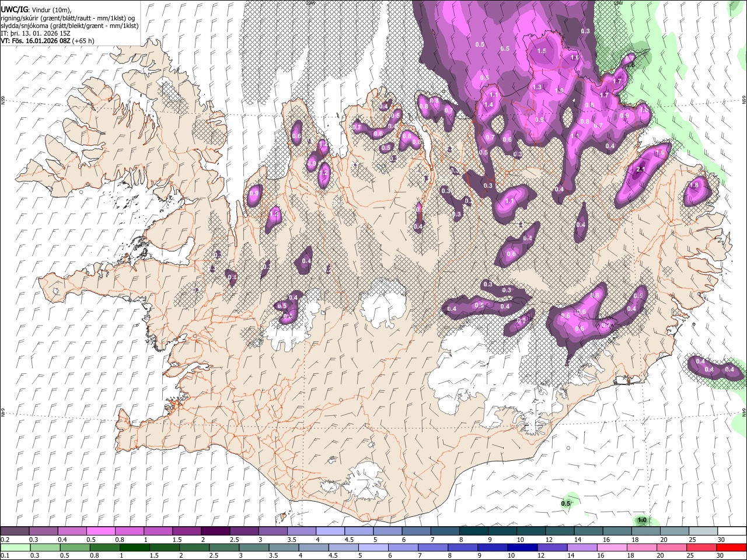The width and height of the screenshot is (747, 560).
Task: Click the 1.4 snowfall value label
Action: pyautogui.click(x=489, y=105)
